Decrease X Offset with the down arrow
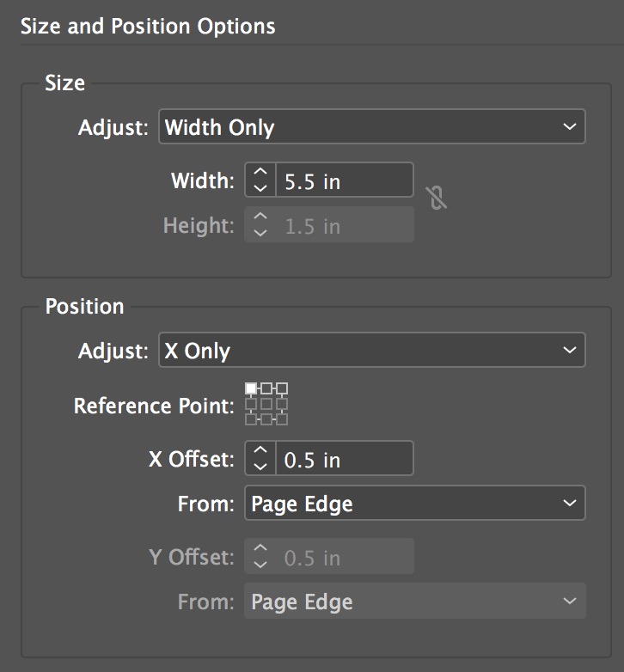624x672 pixels. click(x=260, y=466)
